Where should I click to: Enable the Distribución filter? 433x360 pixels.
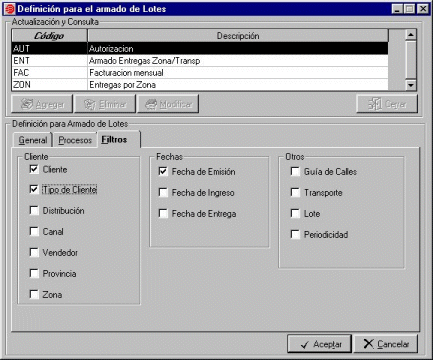[34, 211]
